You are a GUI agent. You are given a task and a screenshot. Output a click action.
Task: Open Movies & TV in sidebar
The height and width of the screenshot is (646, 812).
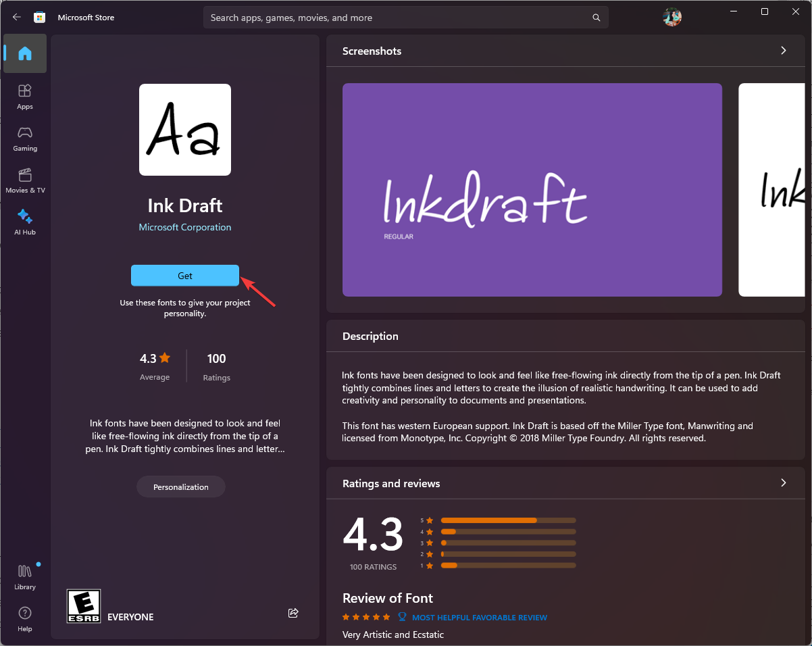pos(25,180)
